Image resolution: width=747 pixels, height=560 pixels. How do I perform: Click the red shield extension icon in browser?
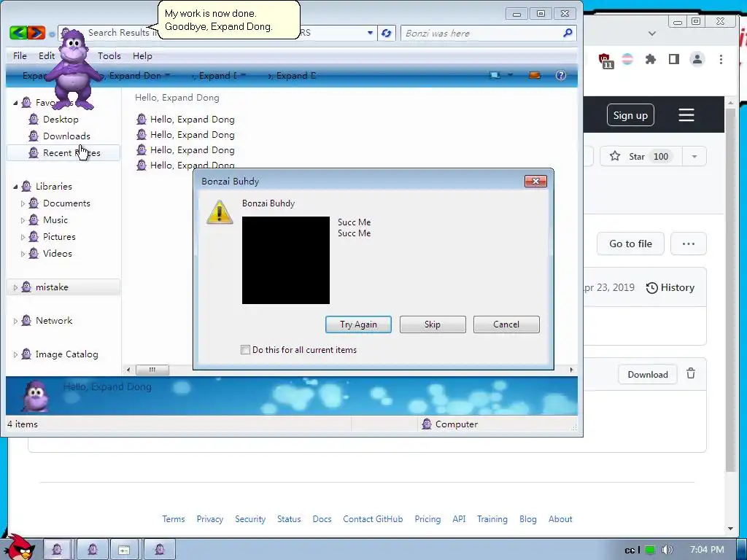(x=605, y=60)
